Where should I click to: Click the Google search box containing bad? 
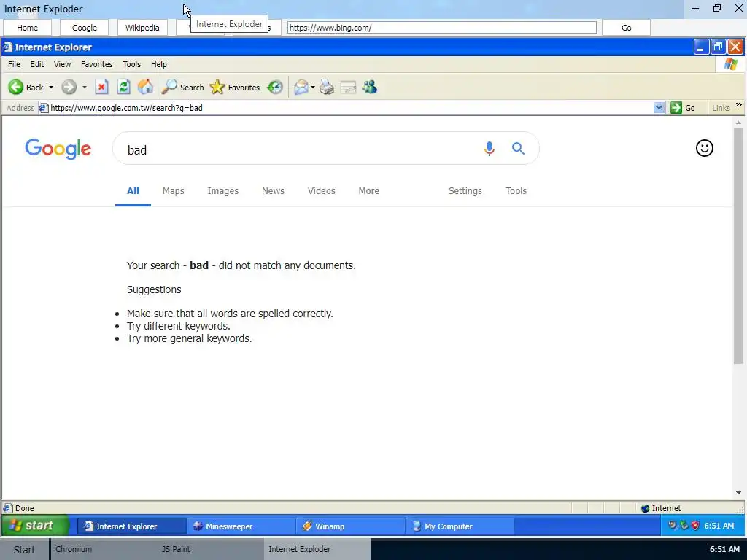pos(326,149)
